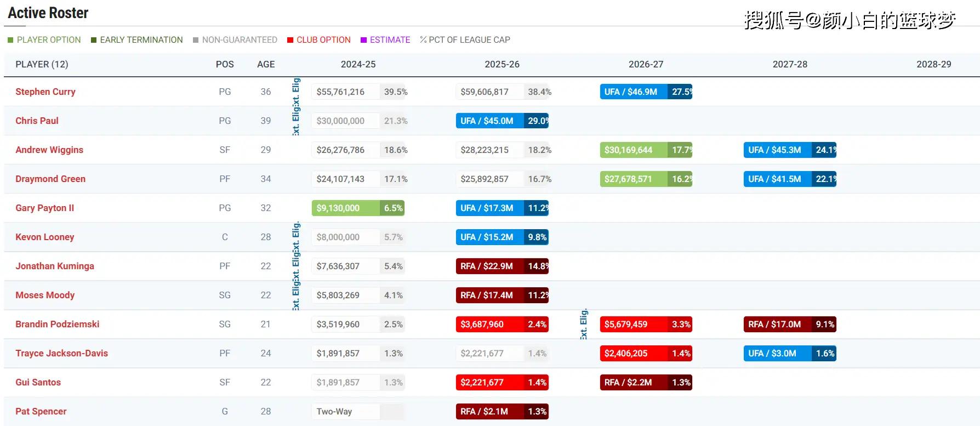Open the Gary Payton II link
This screenshot has height=426, width=980.
(x=44, y=208)
